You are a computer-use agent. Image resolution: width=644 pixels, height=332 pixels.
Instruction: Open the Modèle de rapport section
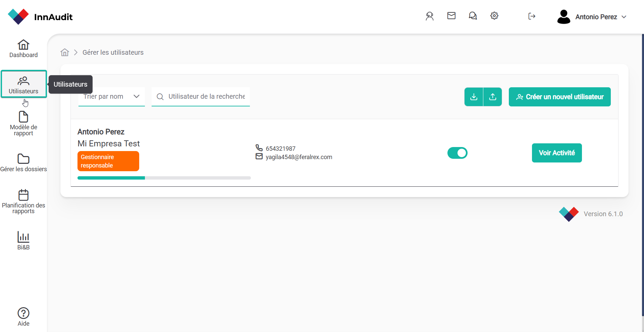pyautogui.click(x=23, y=123)
